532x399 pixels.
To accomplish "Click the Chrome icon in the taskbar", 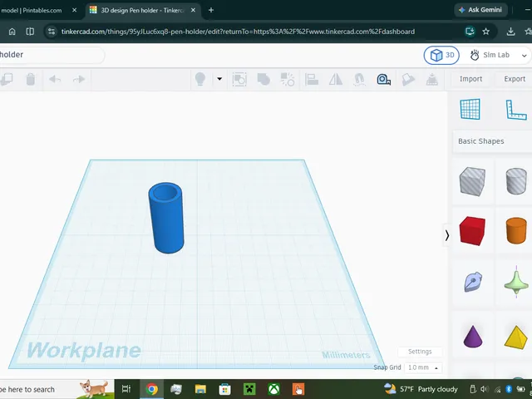I will (x=151, y=389).
